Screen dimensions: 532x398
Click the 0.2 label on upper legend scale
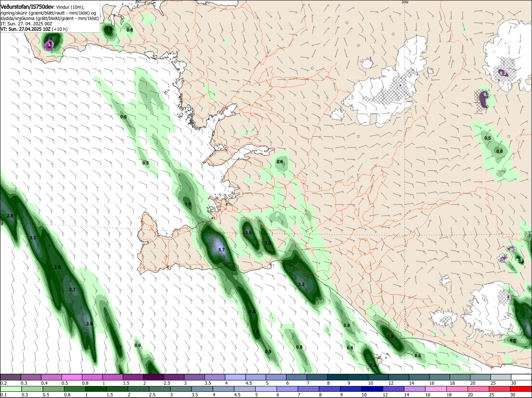coord(3,383)
